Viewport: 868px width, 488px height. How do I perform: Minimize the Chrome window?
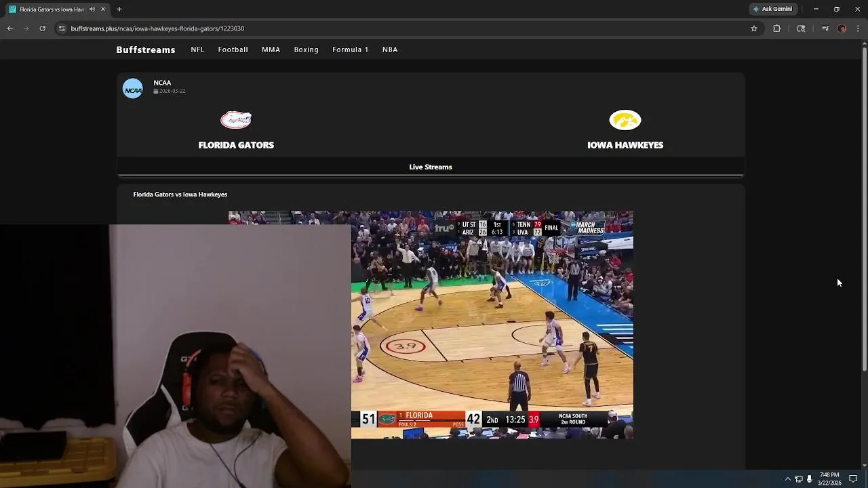816,9
